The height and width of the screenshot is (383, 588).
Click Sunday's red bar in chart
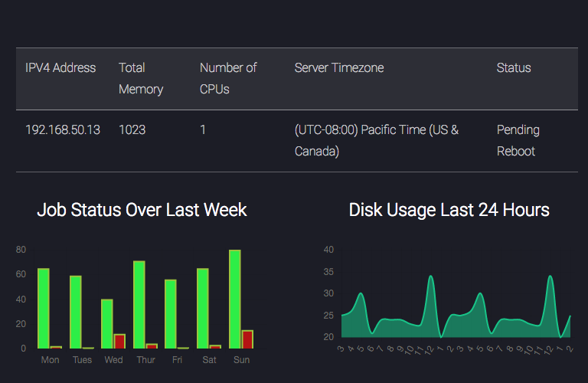click(x=247, y=339)
